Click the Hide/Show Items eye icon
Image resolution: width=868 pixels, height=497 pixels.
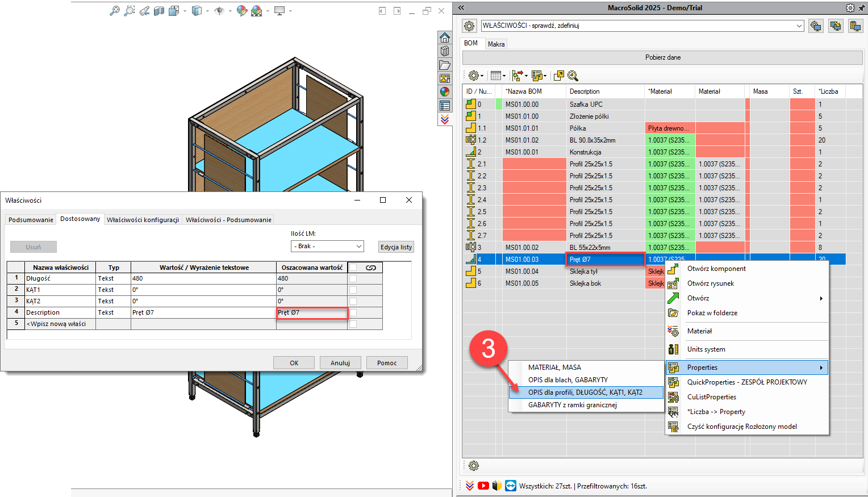tap(219, 11)
